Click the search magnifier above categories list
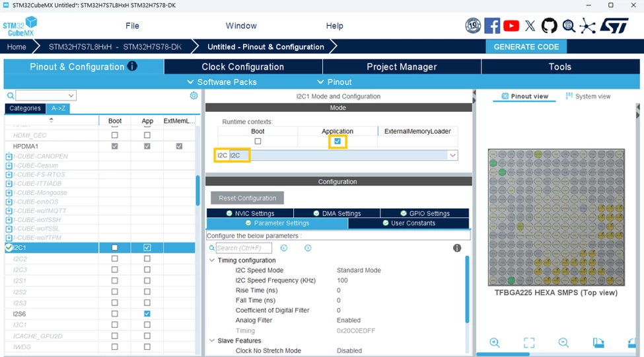 coord(11,95)
